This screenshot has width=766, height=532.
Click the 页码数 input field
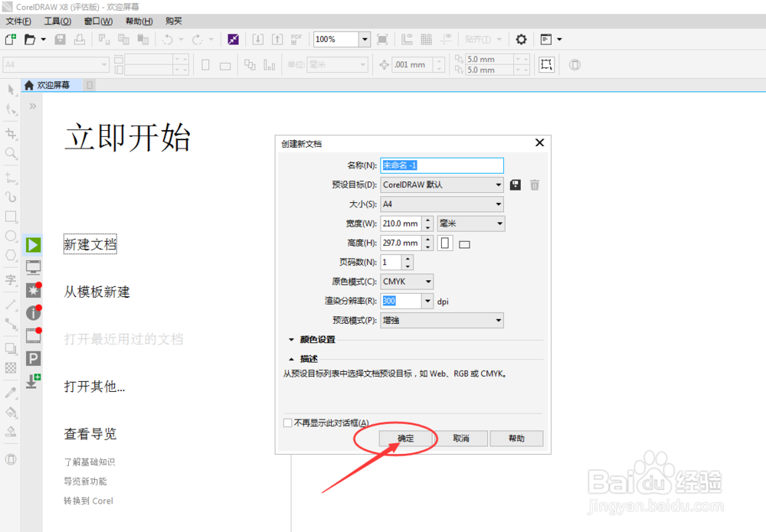pos(391,262)
